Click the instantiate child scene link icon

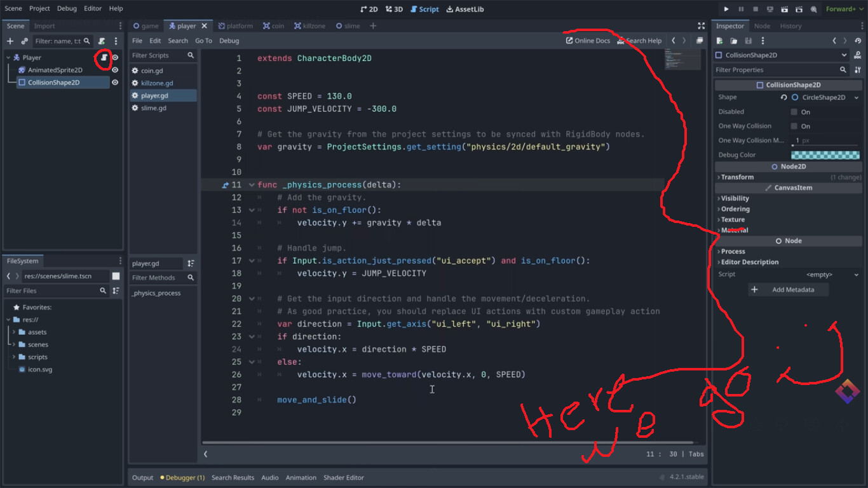[x=24, y=41]
